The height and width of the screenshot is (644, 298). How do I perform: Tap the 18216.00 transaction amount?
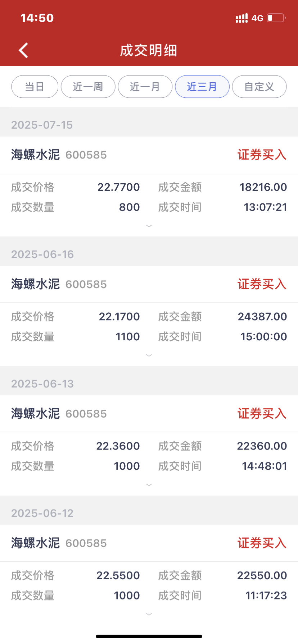click(263, 187)
